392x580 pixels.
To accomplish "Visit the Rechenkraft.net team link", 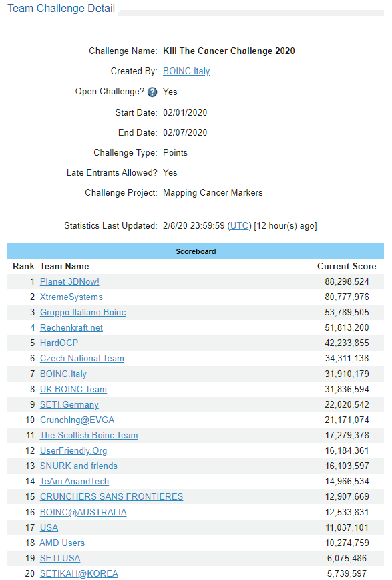I will [71, 327].
